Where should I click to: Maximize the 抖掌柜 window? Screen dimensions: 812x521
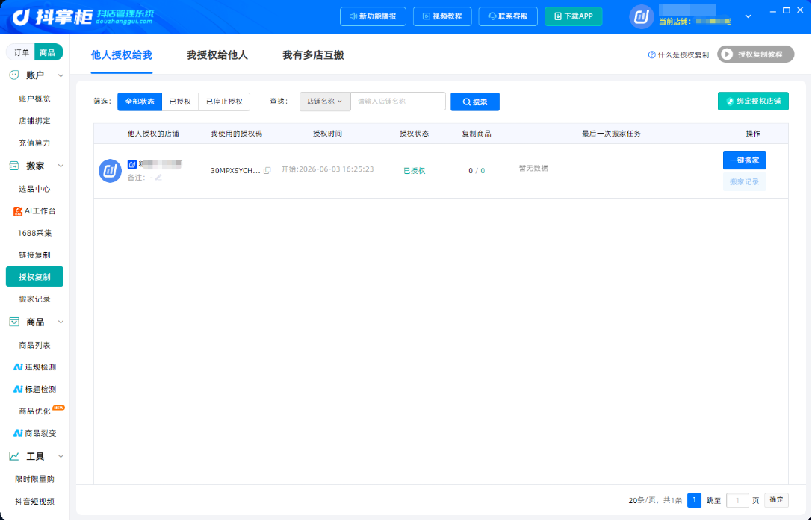coord(787,10)
